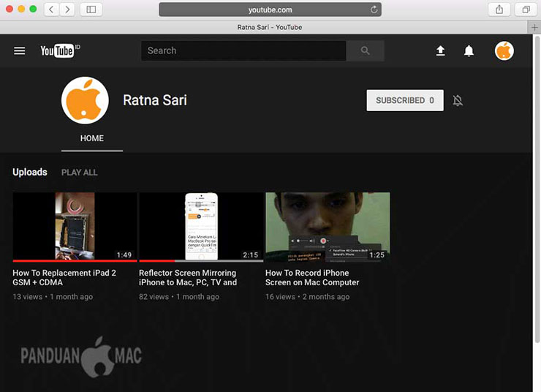Toggle channel notification bell for Ratna Sari
This screenshot has height=392, width=541.
[458, 100]
